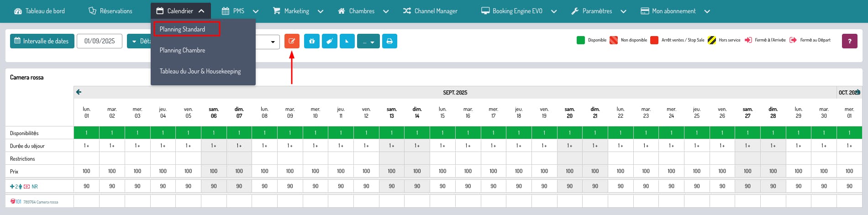This screenshot has width=868, height=215.
Task: Click the red icon beside room 101
Action: coord(12,201)
